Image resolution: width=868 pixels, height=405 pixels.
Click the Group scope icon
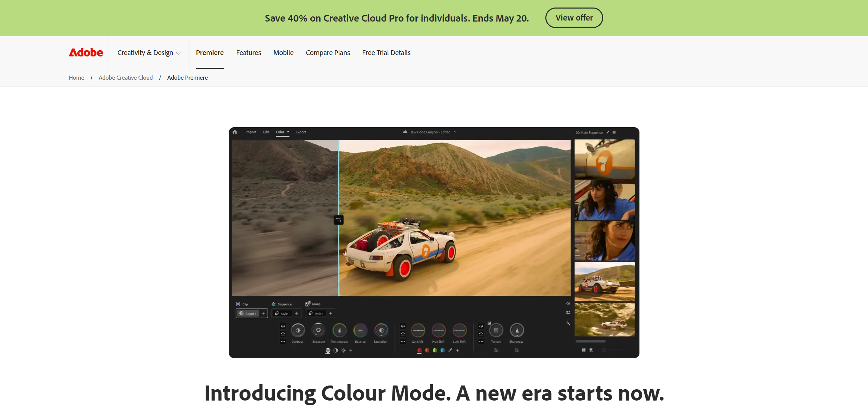pyautogui.click(x=308, y=304)
